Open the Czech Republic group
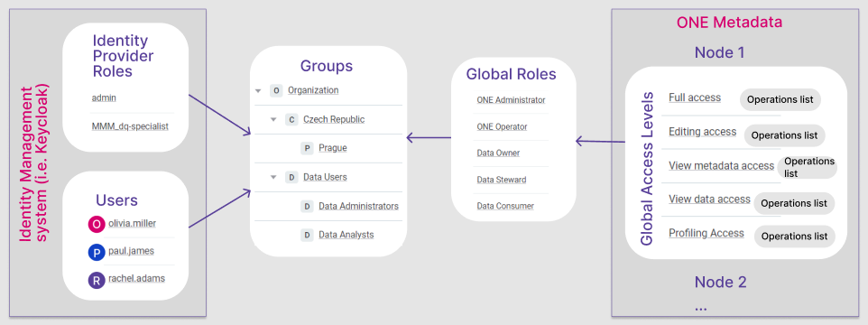The width and height of the screenshot is (868, 325). [x=334, y=119]
